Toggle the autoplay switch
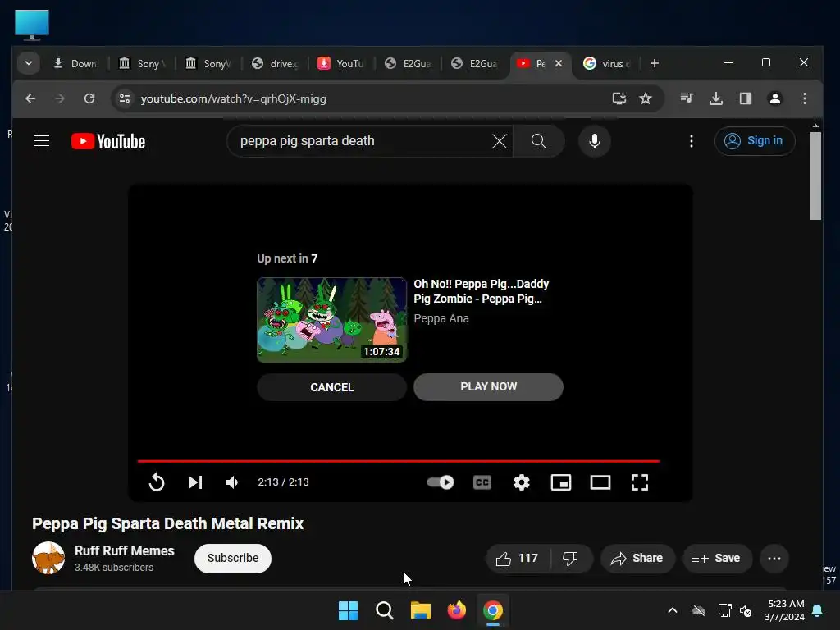The width and height of the screenshot is (840, 630). point(441,482)
